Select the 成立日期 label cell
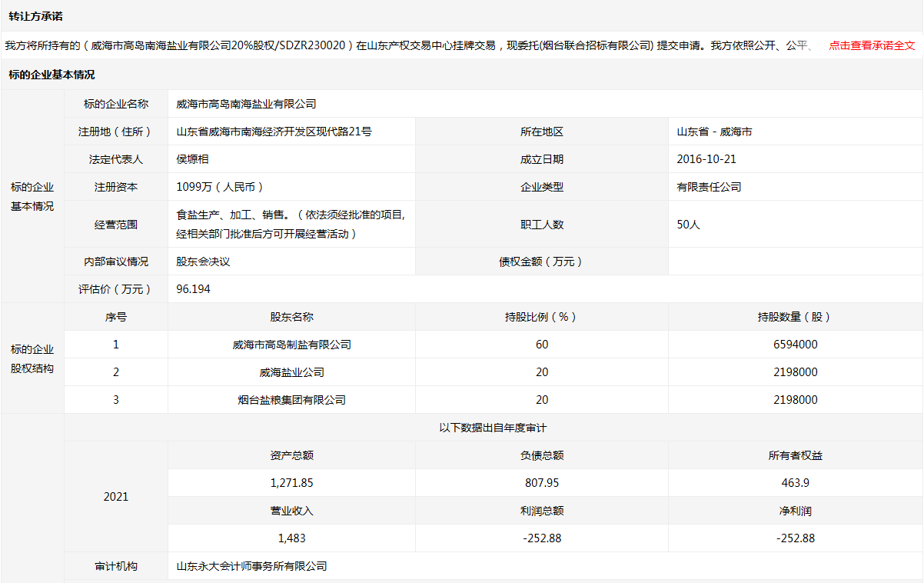924x583 pixels. pyautogui.click(x=542, y=159)
